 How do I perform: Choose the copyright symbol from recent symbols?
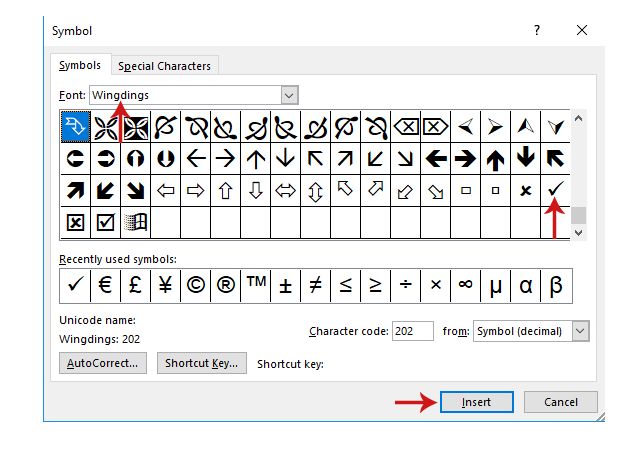click(x=195, y=285)
